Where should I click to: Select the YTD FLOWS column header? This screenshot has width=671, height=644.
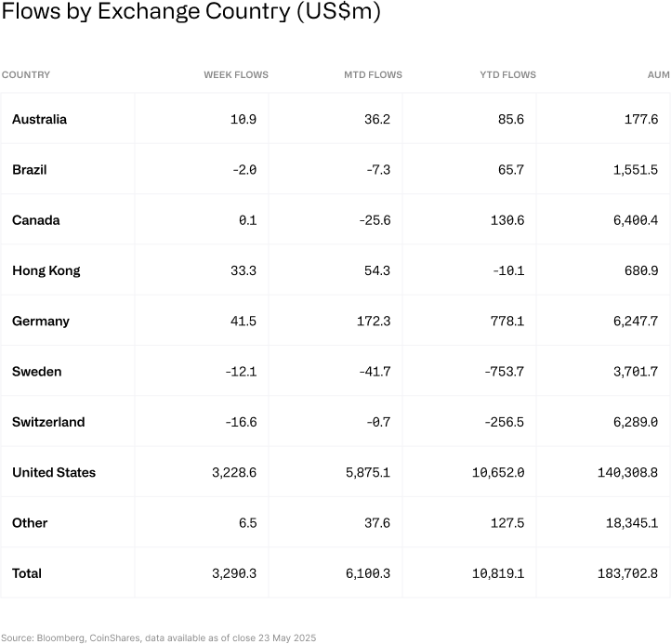(506, 74)
